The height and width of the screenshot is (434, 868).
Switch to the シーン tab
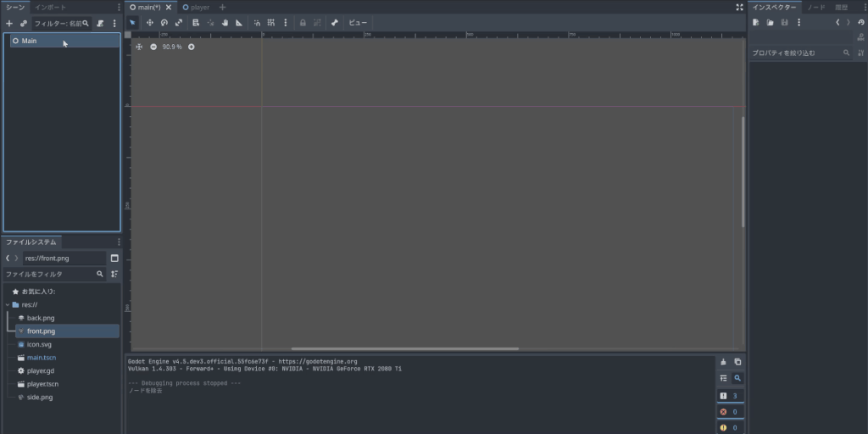(x=15, y=7)
